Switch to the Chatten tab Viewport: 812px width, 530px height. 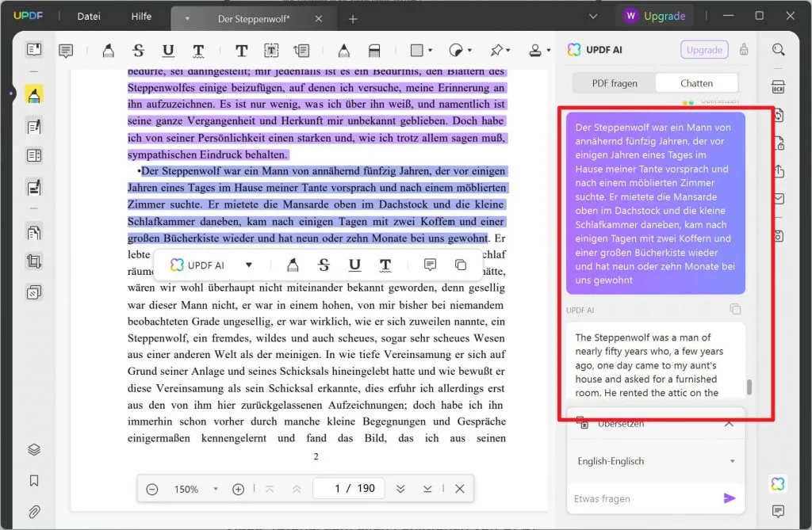[x=696, y=82]
